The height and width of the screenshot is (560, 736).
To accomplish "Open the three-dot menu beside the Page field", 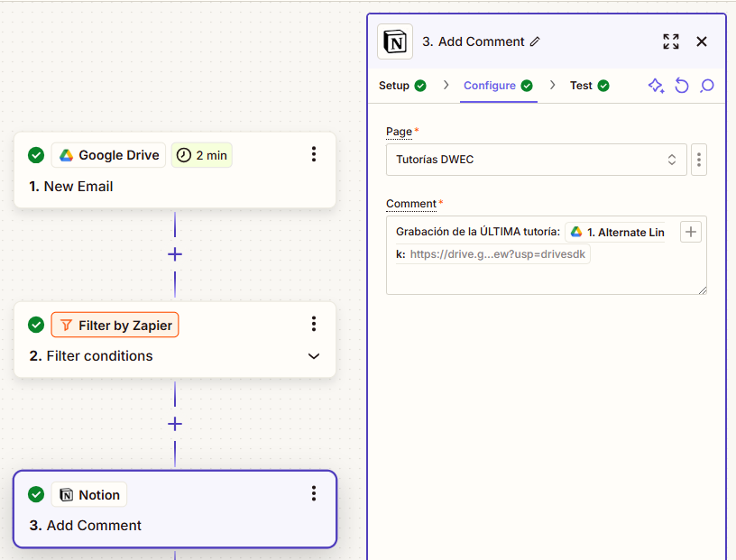I will coord(699,159).
